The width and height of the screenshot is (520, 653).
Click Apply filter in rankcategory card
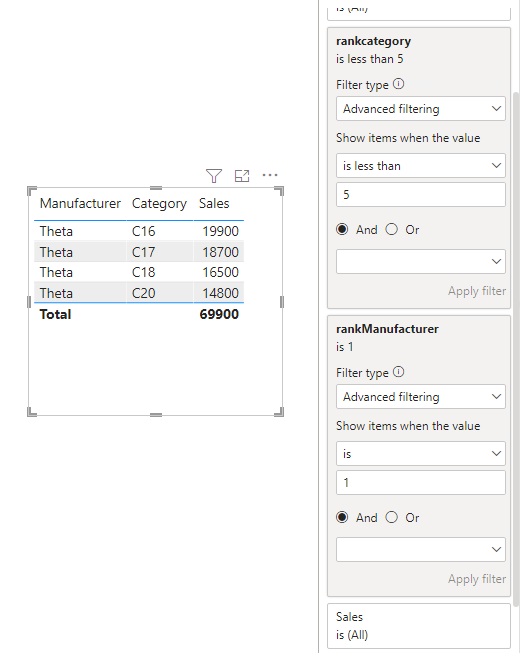(x=477, y=291)
